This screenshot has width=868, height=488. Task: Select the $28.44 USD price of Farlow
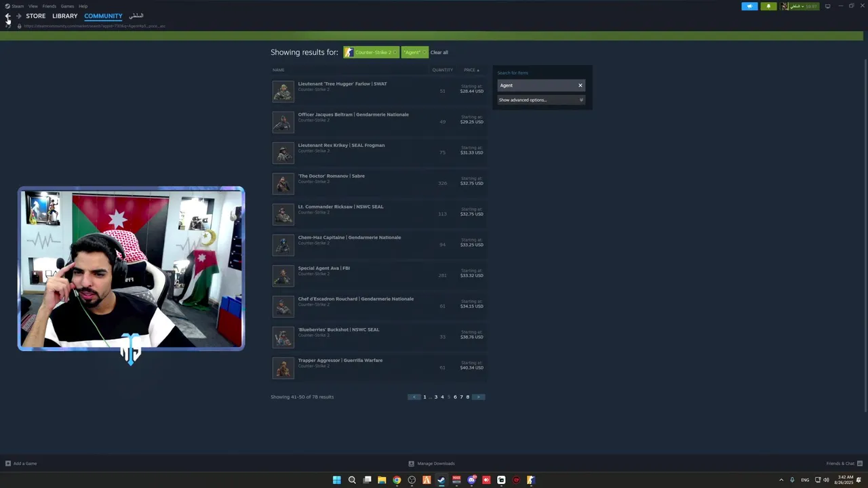coord(472,91)
